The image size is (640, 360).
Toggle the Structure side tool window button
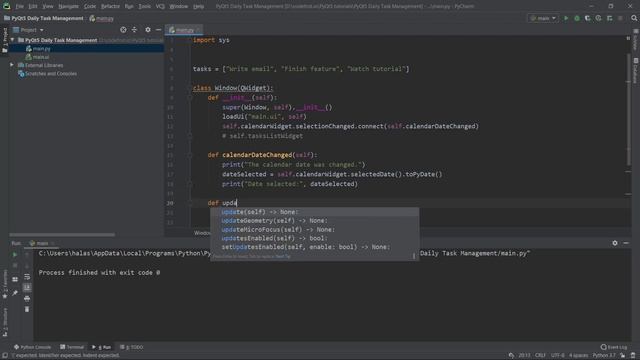click(5, 322)
